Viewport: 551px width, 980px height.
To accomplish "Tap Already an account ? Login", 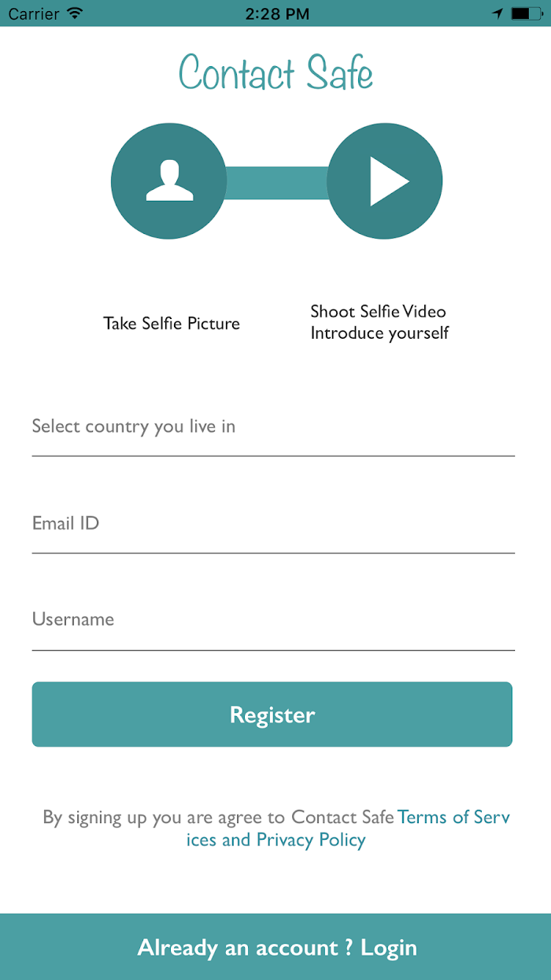I will pyautogui.click(x=275, y=947).
